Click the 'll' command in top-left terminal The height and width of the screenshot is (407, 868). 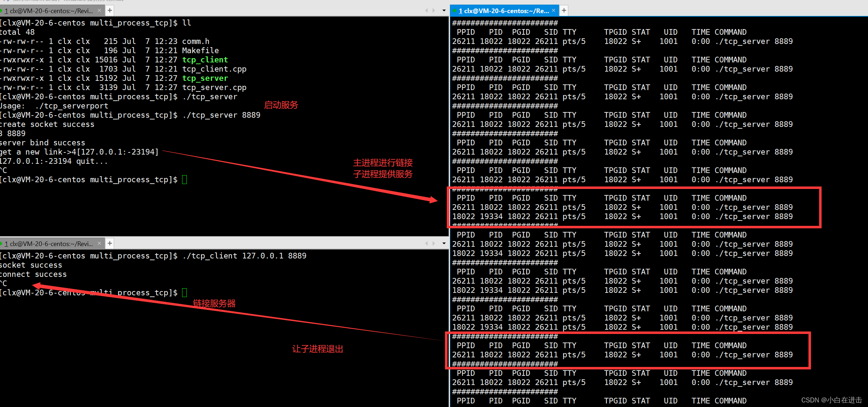point(187,23)
